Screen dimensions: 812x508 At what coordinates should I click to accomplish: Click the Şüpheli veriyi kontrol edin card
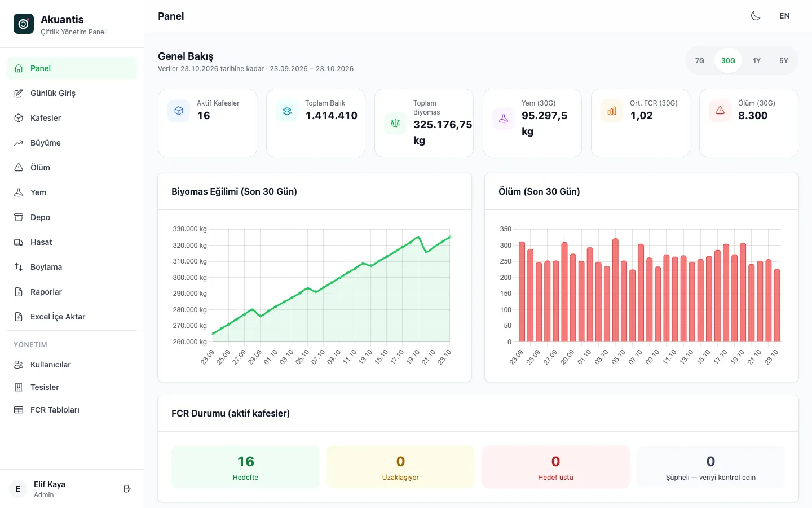710,467
